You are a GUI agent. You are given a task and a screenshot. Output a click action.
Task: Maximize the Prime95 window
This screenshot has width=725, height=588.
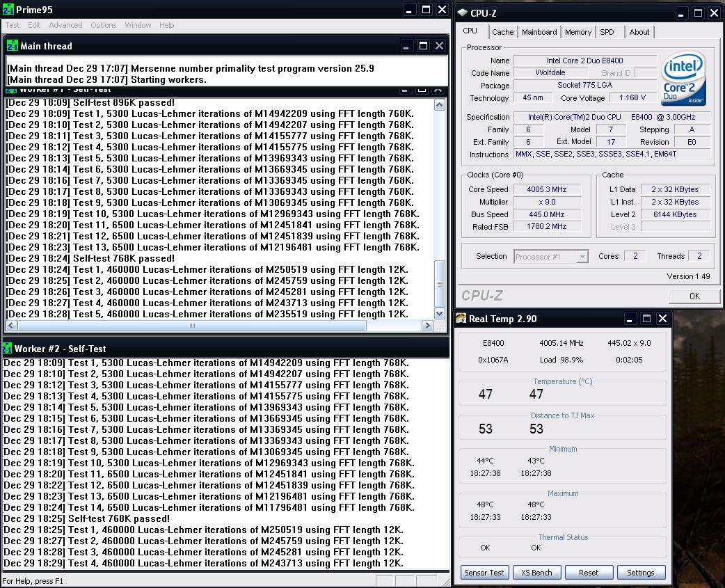coord(426,10)
